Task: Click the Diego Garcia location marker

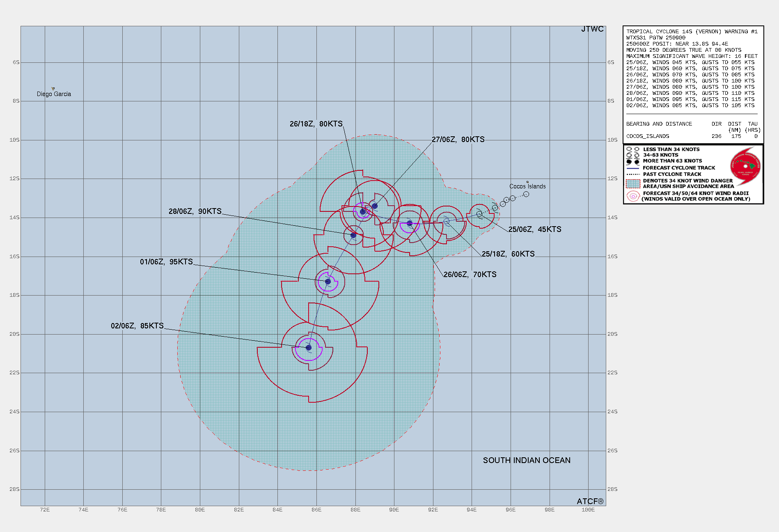Action: click(53, 89)
